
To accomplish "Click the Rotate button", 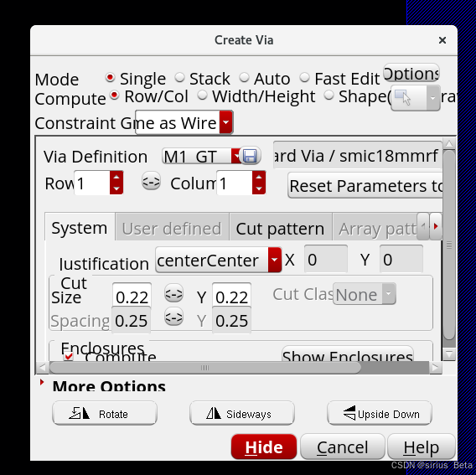I will (105, 413).
